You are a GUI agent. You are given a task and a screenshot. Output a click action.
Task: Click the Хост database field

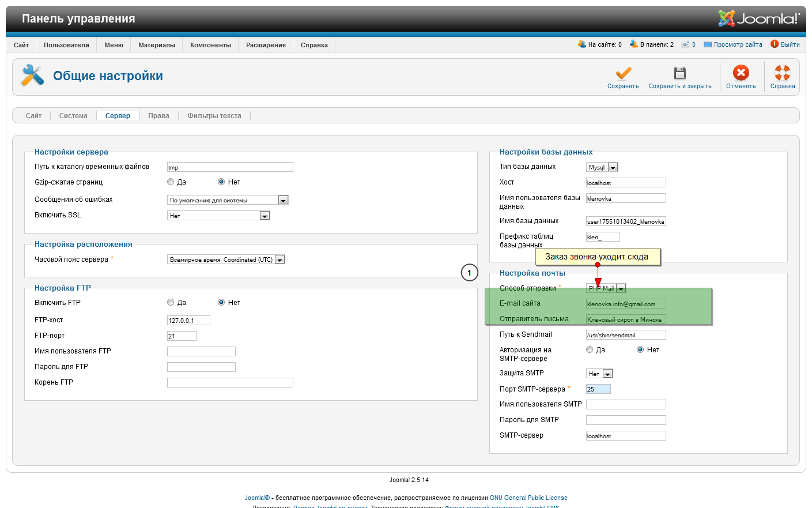click(626, 183)
